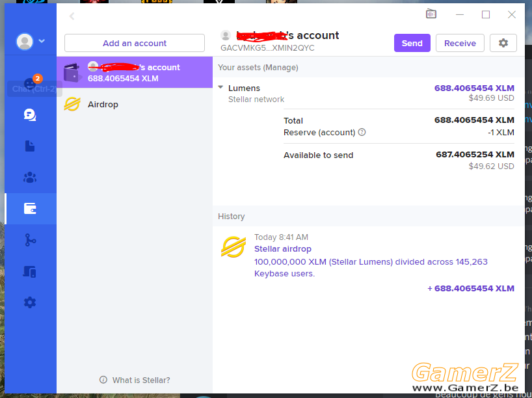Expand the account switcher chevron beside the avatar

[x=42, y=41]
